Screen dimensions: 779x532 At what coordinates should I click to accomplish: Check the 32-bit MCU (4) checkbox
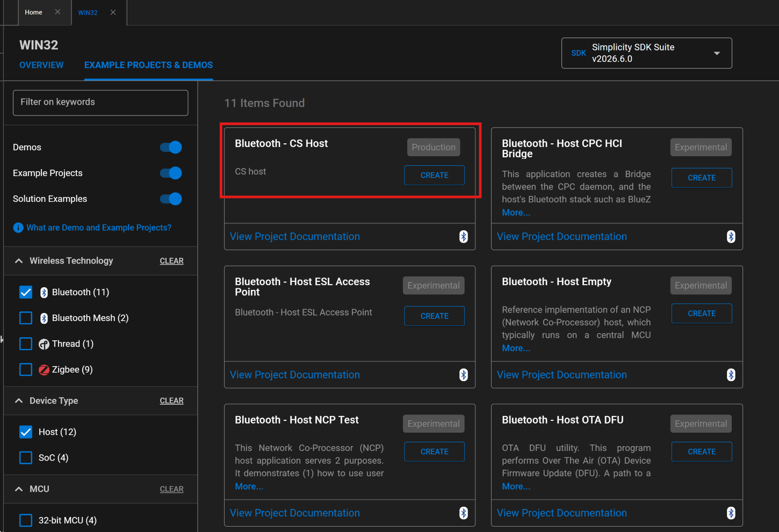[26, 520]
